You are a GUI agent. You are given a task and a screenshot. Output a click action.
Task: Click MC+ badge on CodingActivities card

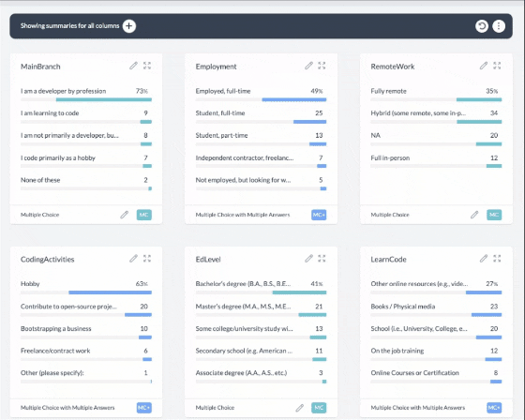click(x=144, y=408)
